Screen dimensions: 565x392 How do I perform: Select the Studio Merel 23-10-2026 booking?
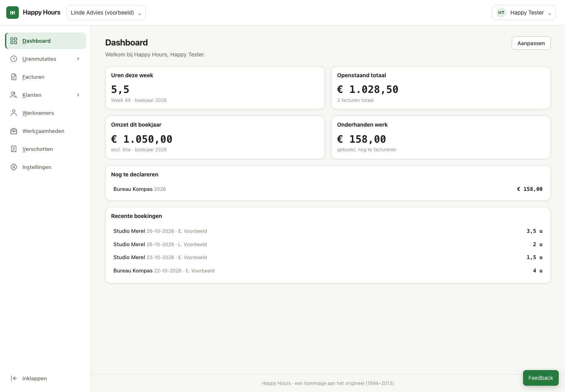point(328,258)
